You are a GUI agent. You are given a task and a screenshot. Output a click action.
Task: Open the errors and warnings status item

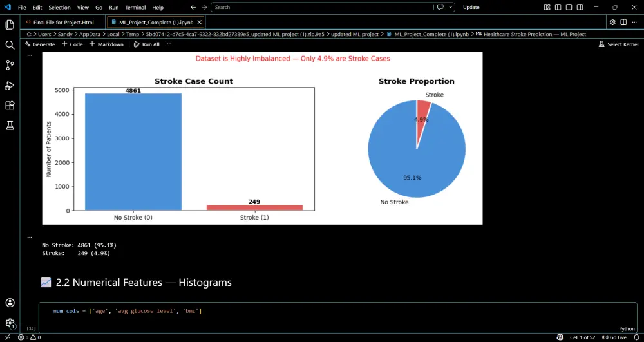tap(29, 337)
